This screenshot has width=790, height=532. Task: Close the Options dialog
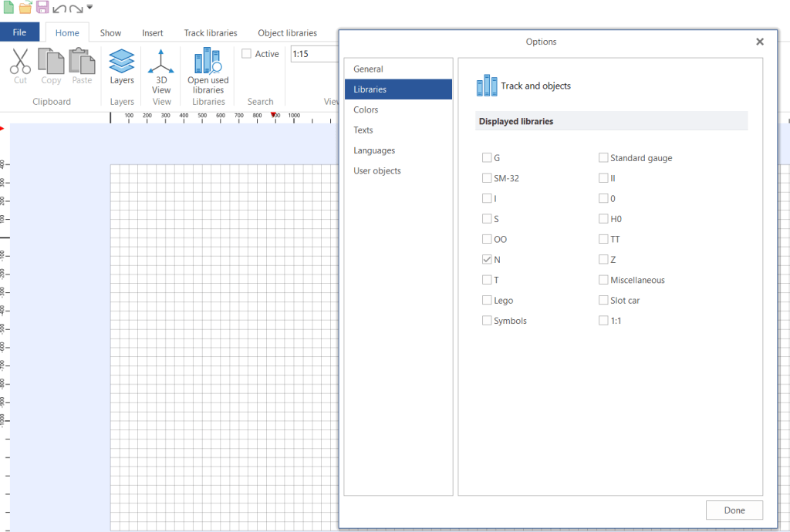coord(760,42)
